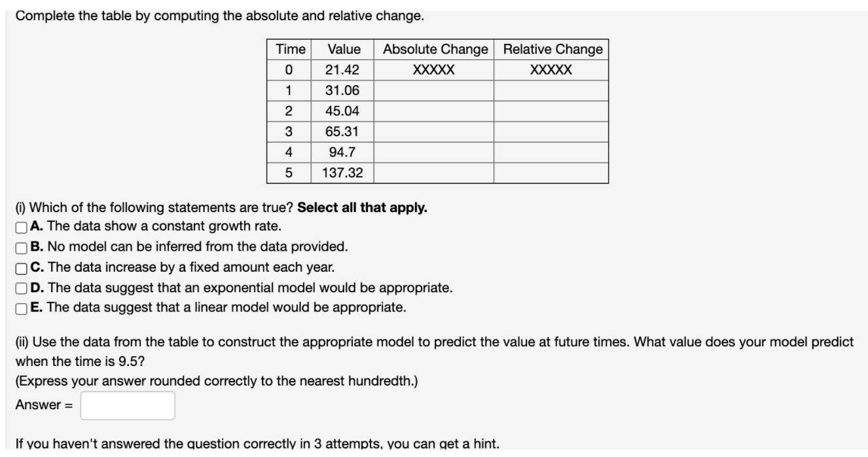
Task: Check statement B about no model inferred
Action: click(x=21, y=247)
